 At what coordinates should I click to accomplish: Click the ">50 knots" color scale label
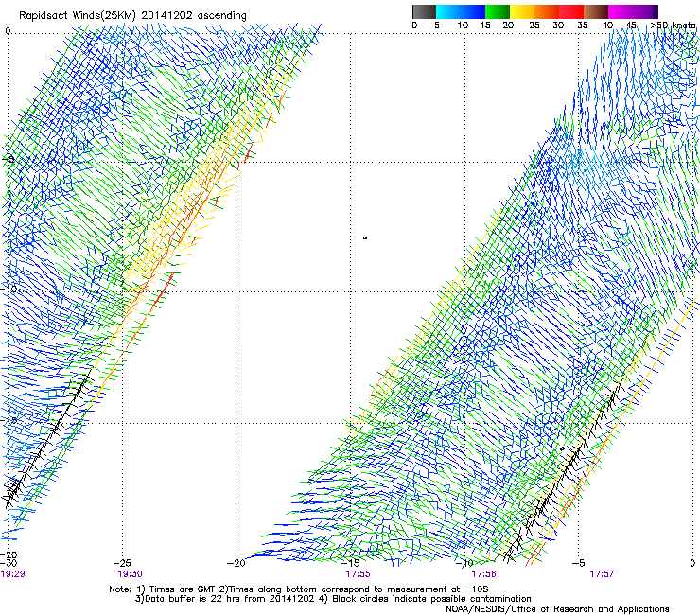coord(673,26)
